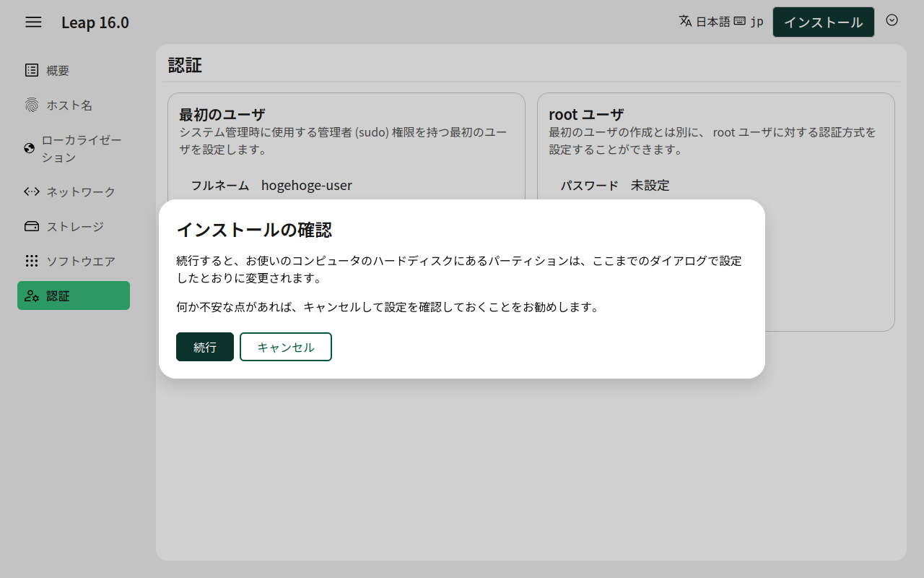Image resolution: width=924 pixels, height=578 pixels.
Task: Click the 概要 list icon in sidebar
Action: pos(32,70)
